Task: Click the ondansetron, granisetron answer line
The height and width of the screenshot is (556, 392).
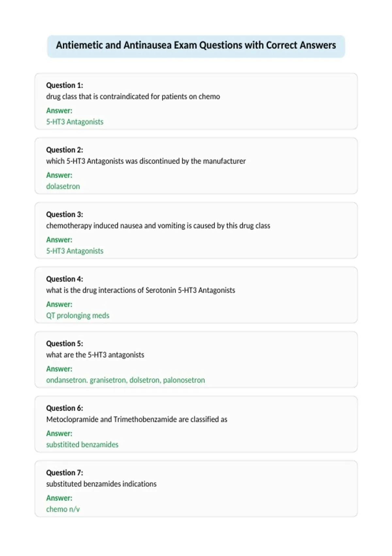Action: click(x=125, y=380)
